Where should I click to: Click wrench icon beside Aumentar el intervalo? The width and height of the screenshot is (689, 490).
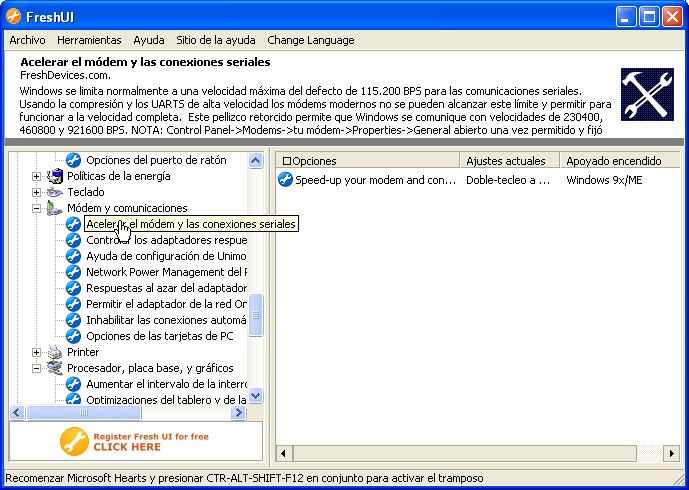coord(73,384)
